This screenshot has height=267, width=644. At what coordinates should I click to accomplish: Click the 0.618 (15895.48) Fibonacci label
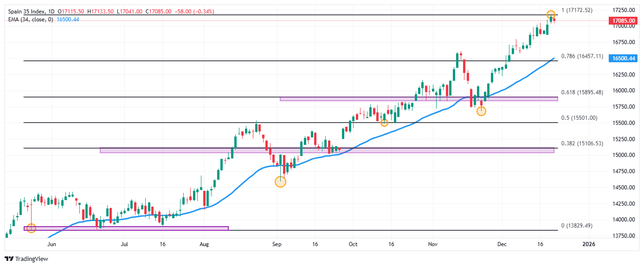tap(582, 92)
